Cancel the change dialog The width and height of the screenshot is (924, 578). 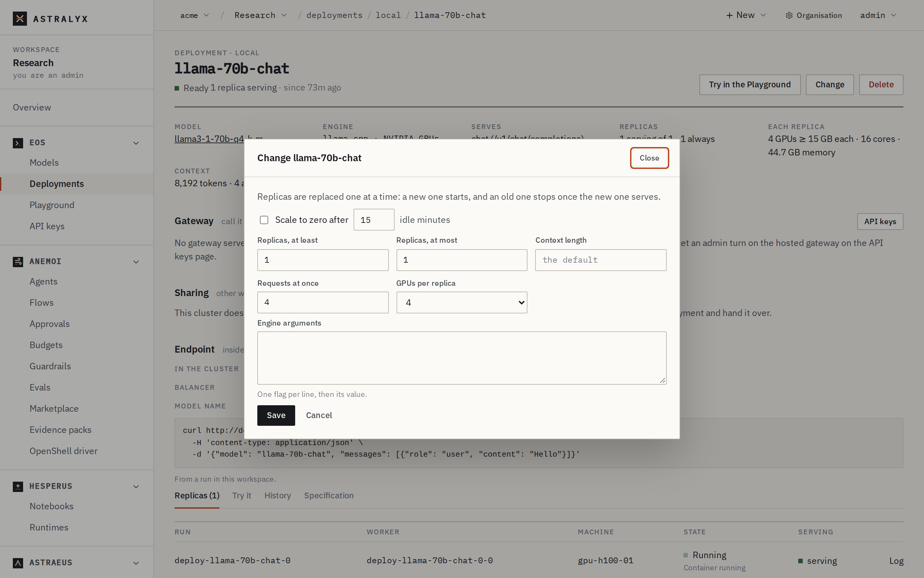(x=319, y=415)
